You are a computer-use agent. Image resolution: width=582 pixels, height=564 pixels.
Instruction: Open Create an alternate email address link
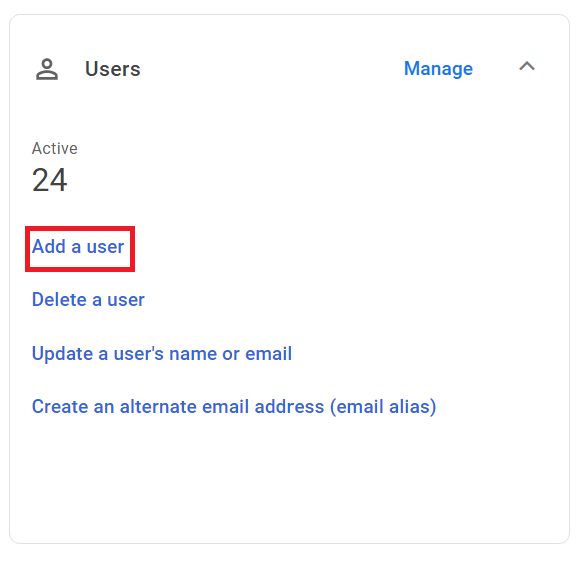234,407
